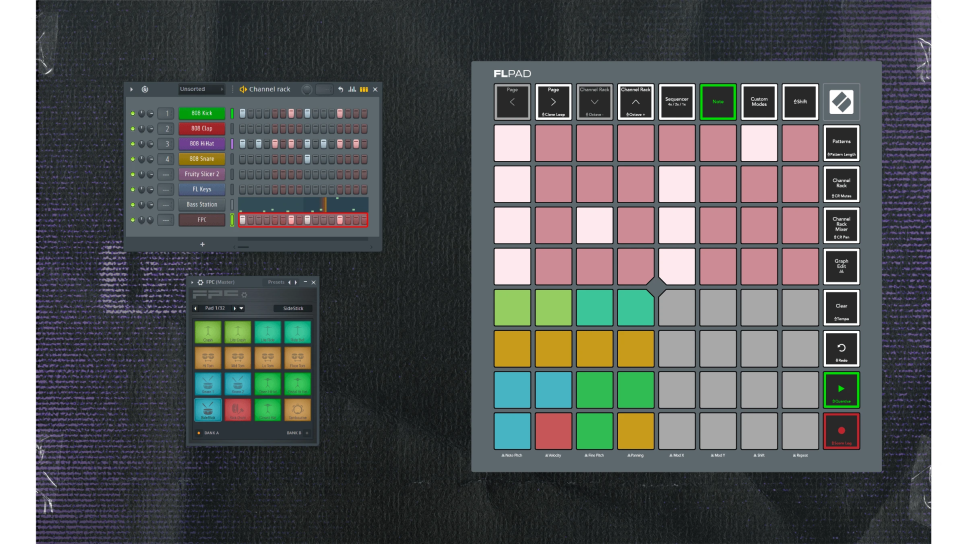Open the Fruity Slicer 2 channel
Image resolution: width=966 pixels, height=544 pixels.
point(202,174)
